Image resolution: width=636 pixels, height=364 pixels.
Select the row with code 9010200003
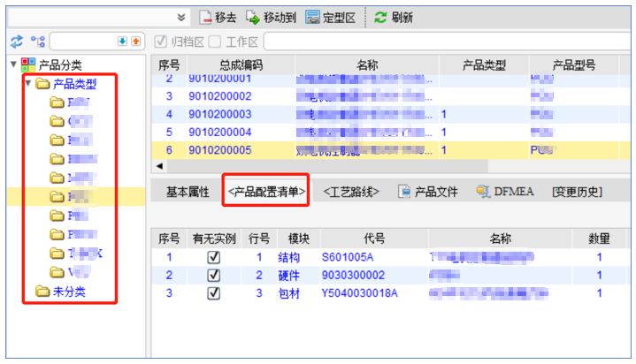click(220, 114)
